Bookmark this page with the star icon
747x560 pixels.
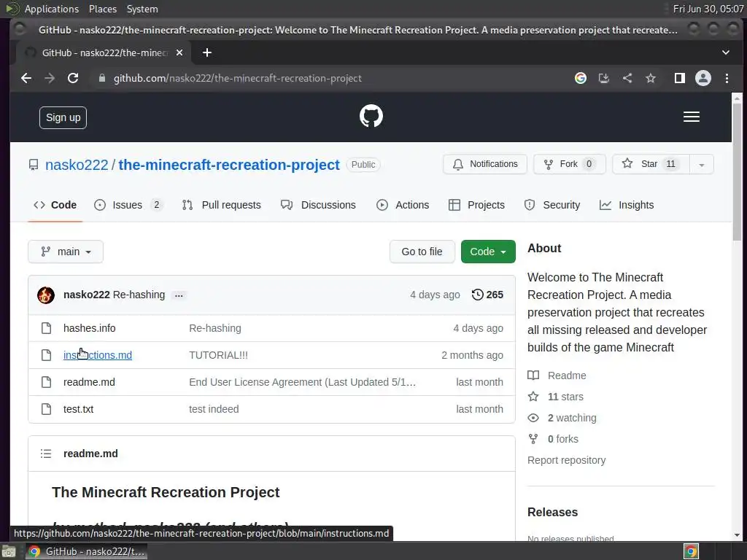[651, 78]
